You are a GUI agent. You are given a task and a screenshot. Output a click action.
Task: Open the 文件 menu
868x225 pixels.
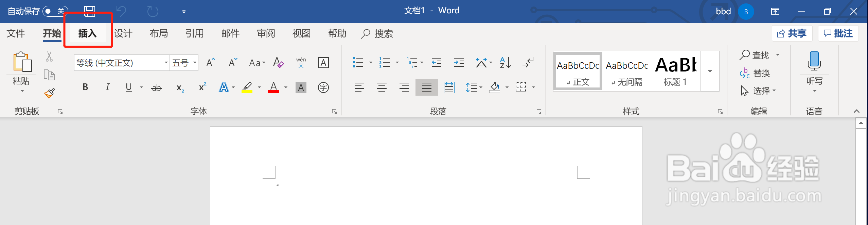16,33
